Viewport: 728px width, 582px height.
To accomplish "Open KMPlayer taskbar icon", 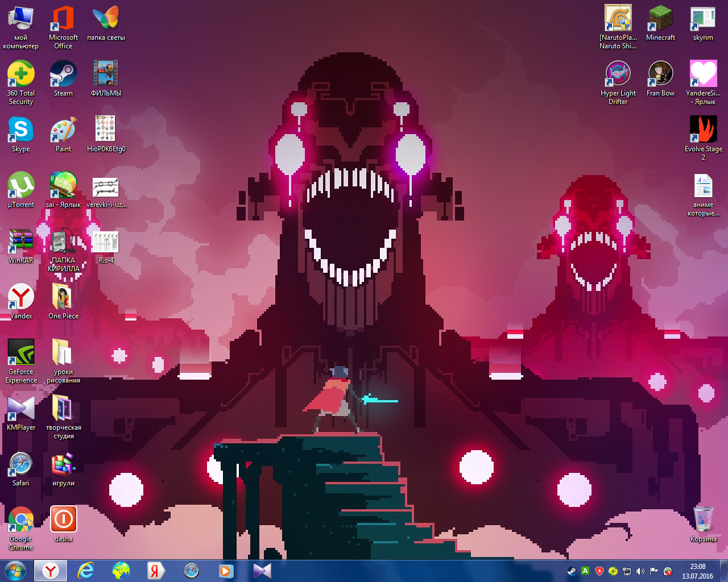I will [262, 571].
